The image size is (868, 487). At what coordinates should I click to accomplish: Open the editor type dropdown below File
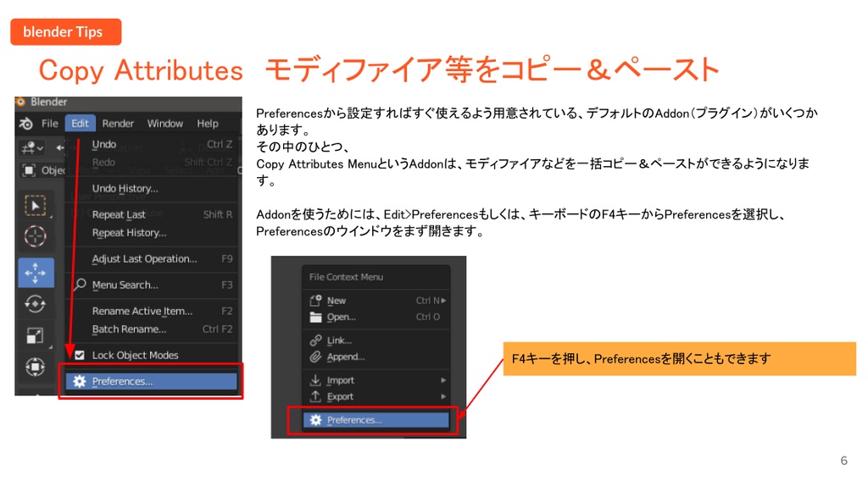[x=32, y=147]
